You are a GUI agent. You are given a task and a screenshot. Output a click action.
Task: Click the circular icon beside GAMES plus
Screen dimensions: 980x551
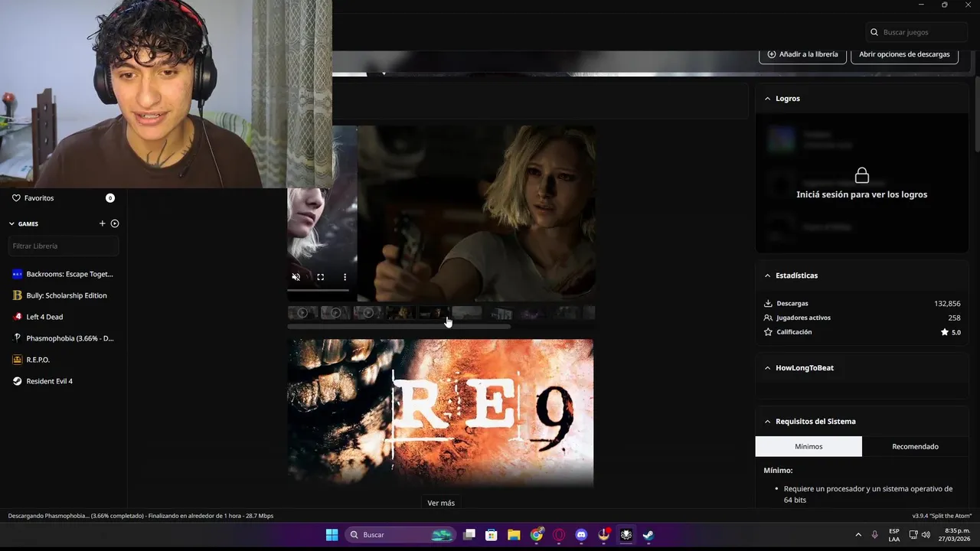[115, 223]
